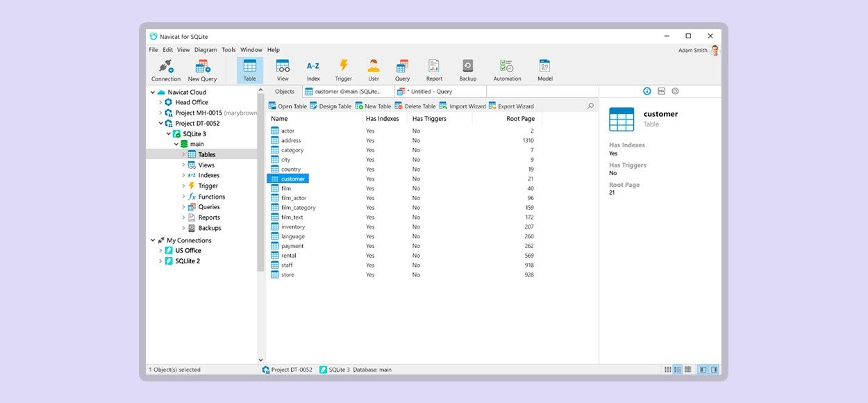The image size is (868, 403).
Task: Open the Report toolbar icon
Action: pyautogui.click(x=434, y=70)
